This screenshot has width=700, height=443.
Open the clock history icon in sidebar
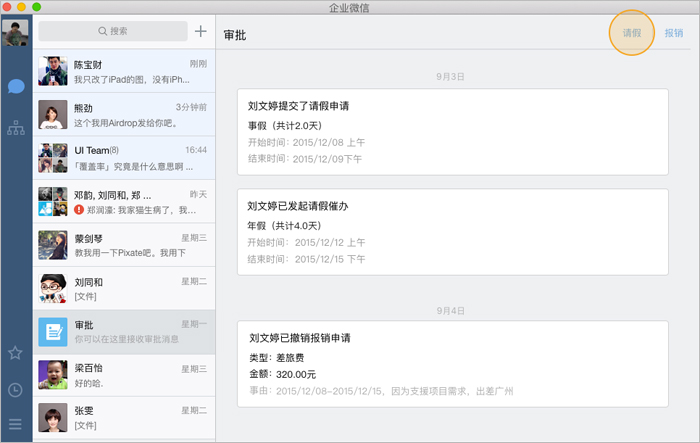coord(16,389)
